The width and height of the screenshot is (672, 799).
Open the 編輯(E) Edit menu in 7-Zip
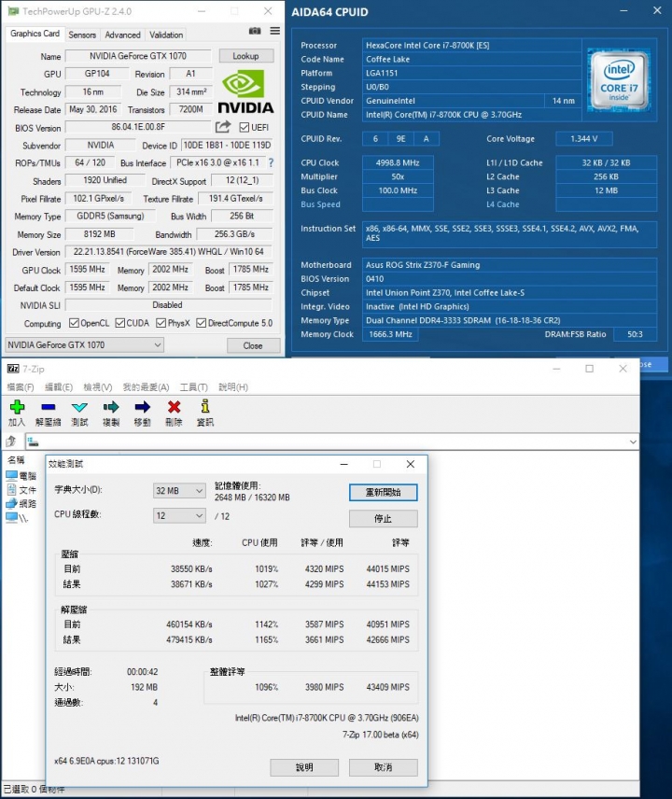[x=59, y=387]
